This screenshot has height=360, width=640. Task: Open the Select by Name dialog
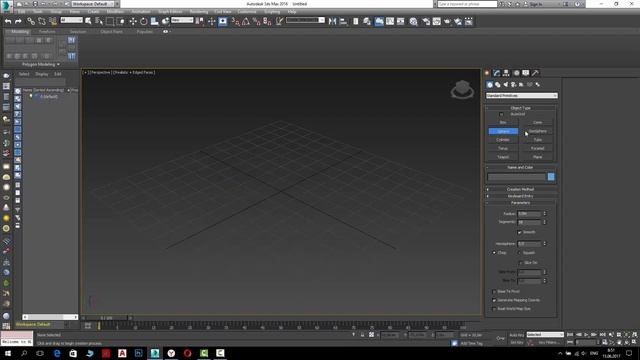[x=99, y=21]
